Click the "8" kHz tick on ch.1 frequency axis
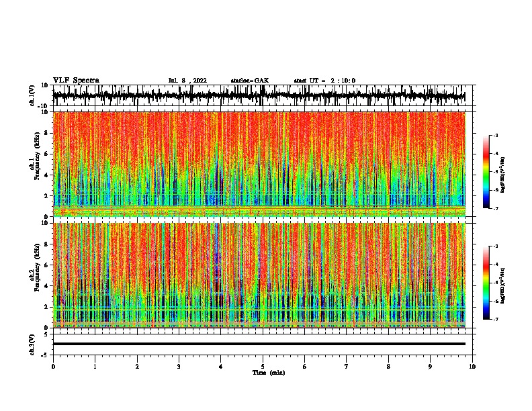This screenshot has width=532, height=411. (x=46, y=133)
